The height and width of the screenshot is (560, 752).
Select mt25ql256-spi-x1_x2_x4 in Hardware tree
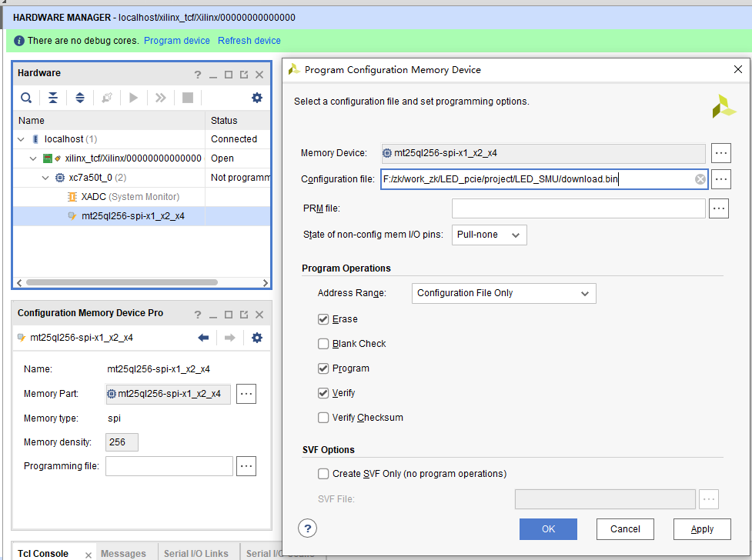point(133,215)
